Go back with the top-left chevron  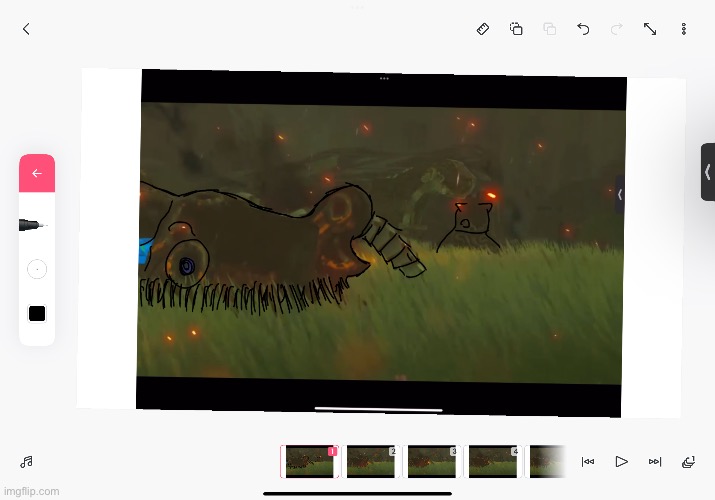pyautogui.click(x=26, y=29)
